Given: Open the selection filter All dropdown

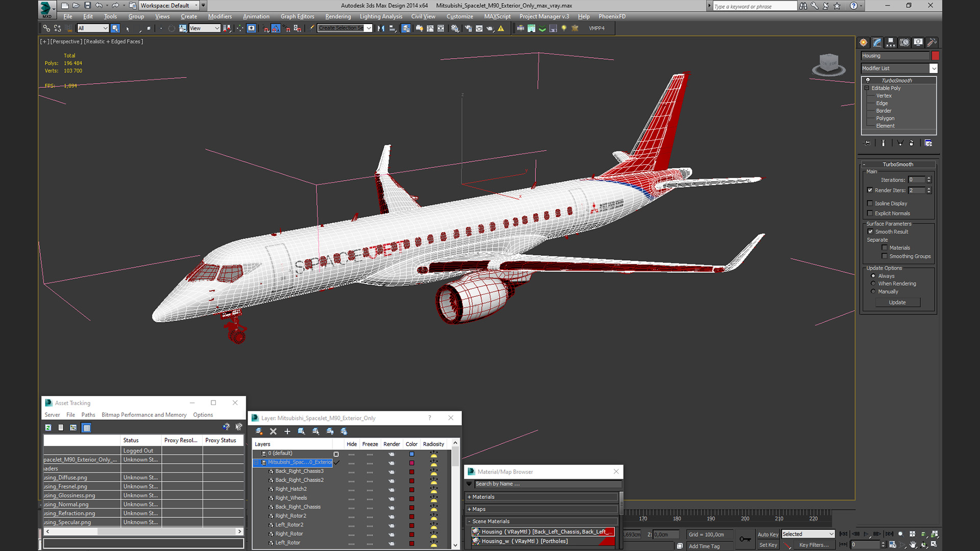Looking at the screenshot, I should 93,28.
